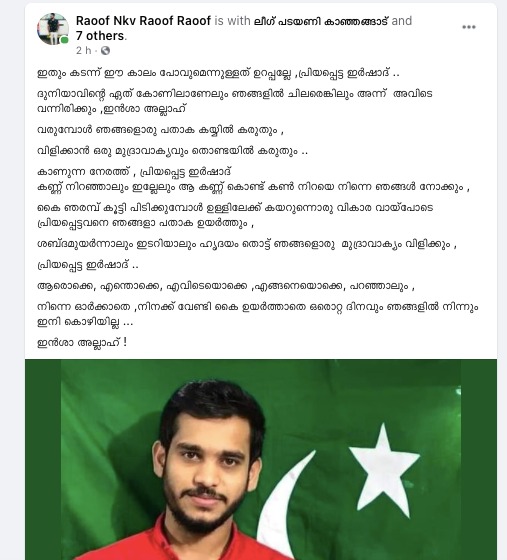Click the opening line starting ഇതും കടന്ന്
The image size is (507, 560).
218,73
